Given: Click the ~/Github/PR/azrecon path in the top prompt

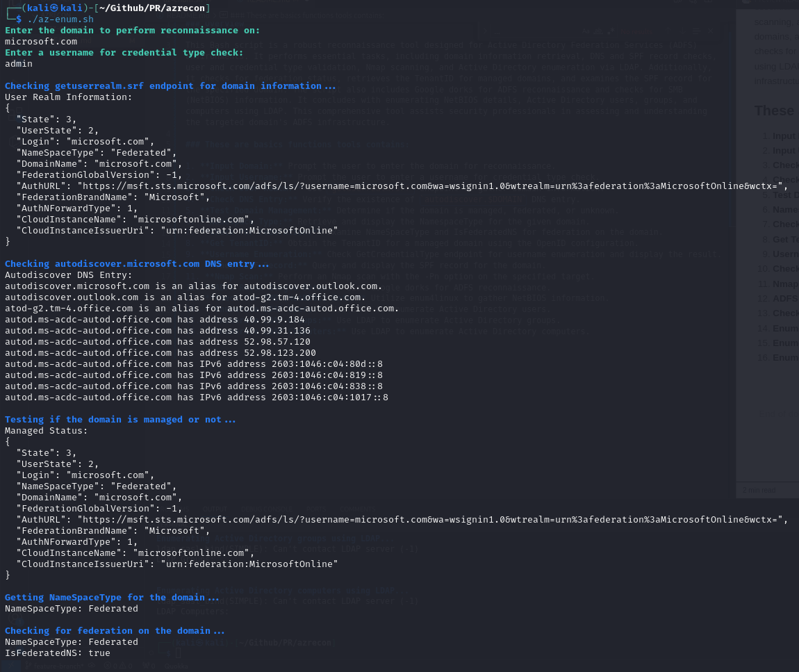Looking at the screenshot, I should pos(152,8).
